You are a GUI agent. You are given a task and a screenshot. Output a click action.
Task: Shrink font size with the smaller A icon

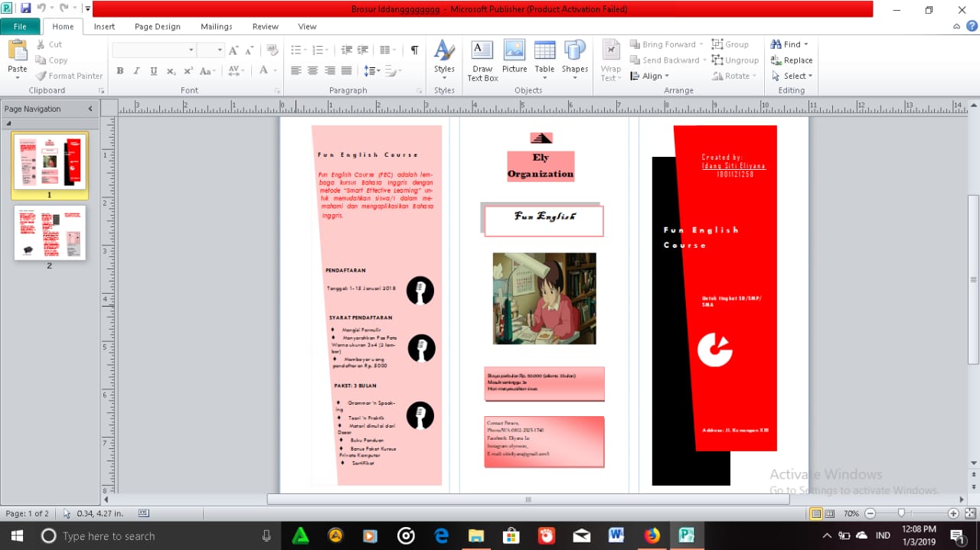[250, 50]
